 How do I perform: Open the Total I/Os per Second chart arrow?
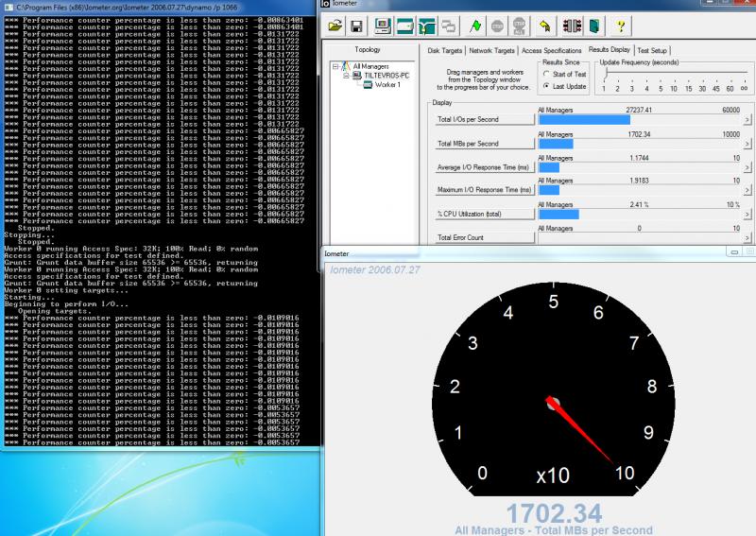click(747, 119)
